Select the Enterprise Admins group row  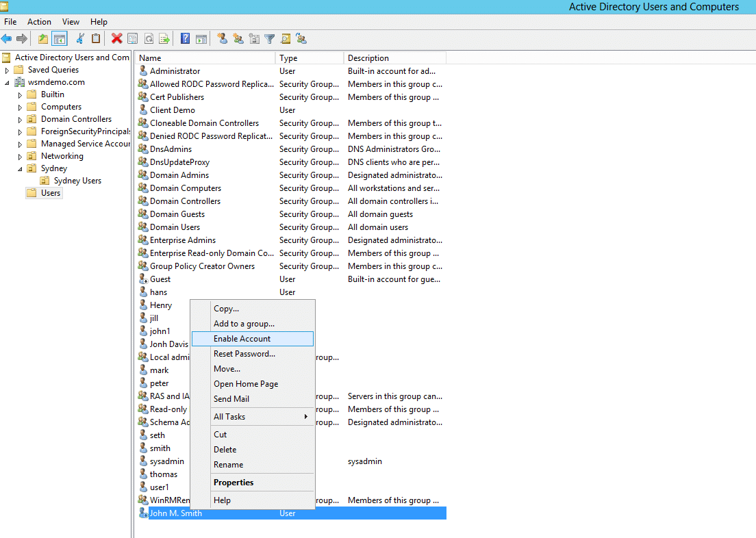291,240
